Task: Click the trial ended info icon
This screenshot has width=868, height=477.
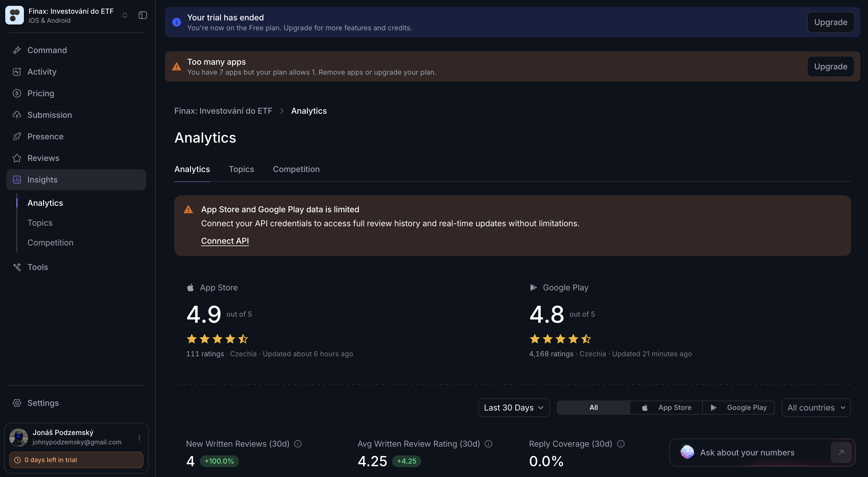Action: pyautogui.click(x=177, y=22)
